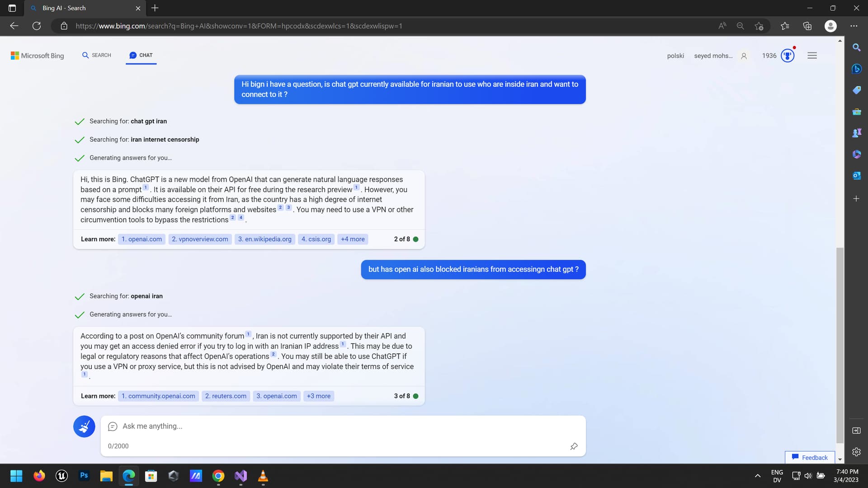Open the Shopping icon in the sidebar

(857, 90)
